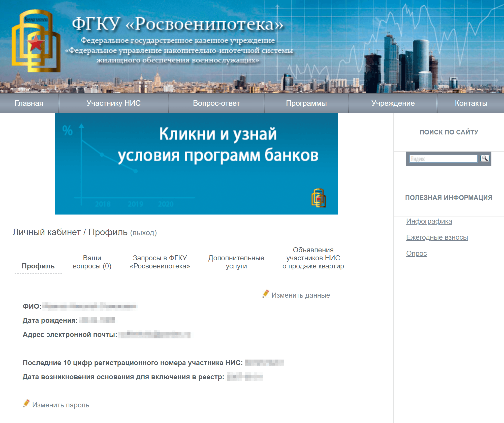The height and width of the screenshot is (423, 504).
Task: Click pencil icon next to Изменить данные
Action: pos(265,294)
